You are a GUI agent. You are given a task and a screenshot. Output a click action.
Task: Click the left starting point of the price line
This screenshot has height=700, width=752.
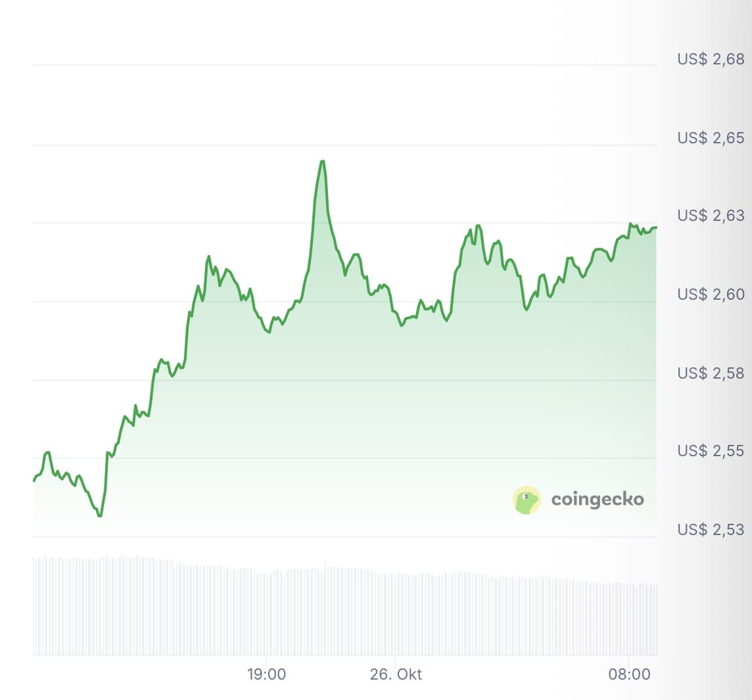[34, 480]
